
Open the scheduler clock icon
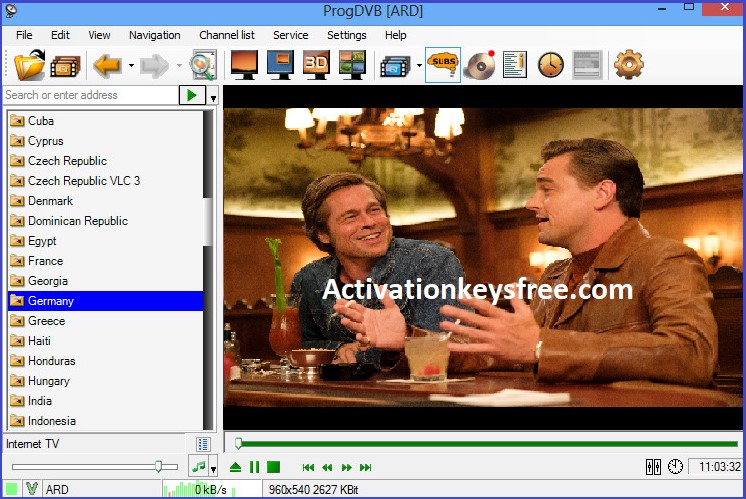coord(551,65)
